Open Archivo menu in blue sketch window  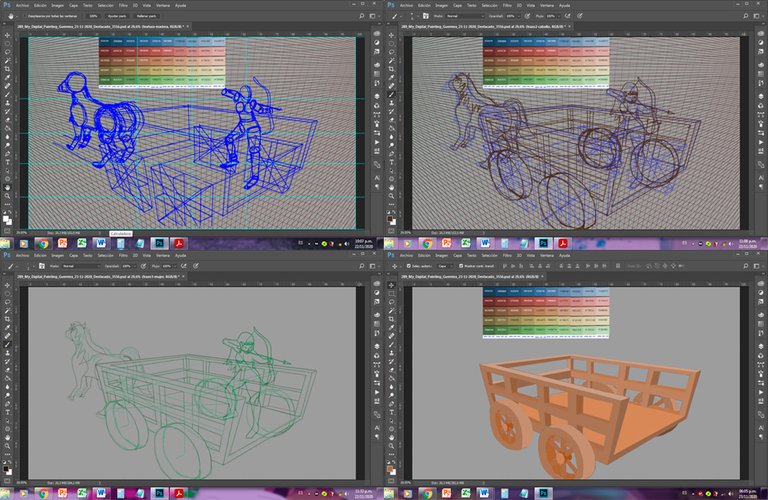(23, 5)
